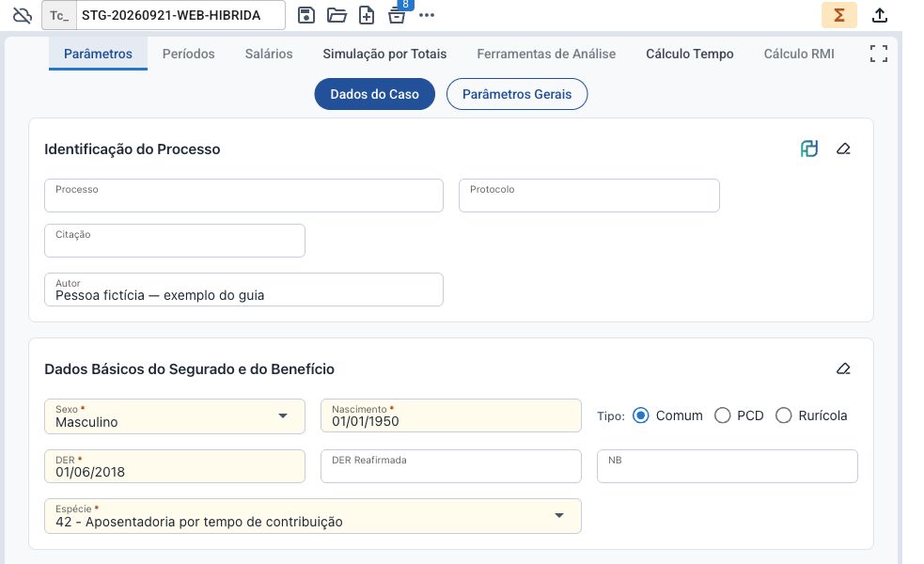924x564 pixels.
Task: Click the calculation name field STG-20260921-WEB-HIBRIDA
Action: click(180, 15)
